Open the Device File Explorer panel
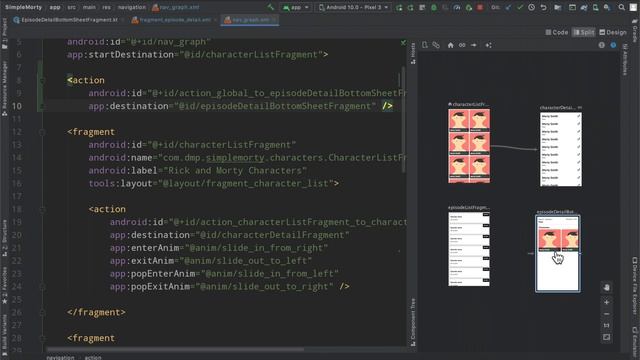 click(x=635, y=286)
